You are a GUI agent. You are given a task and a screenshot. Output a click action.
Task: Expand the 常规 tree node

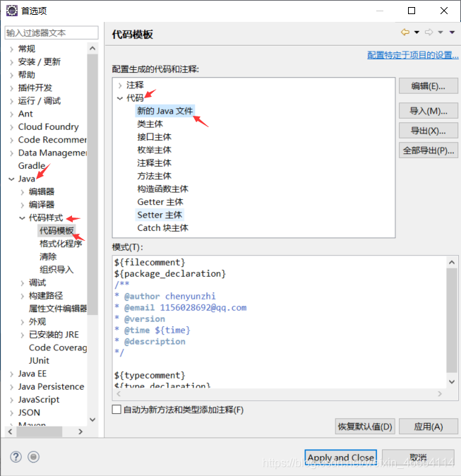coord(11,49)
